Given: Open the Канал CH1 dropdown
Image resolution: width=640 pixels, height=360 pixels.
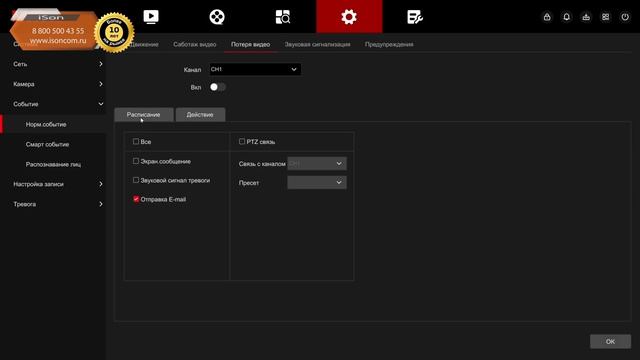Looking at the screenshot, I should coord(255,69).
